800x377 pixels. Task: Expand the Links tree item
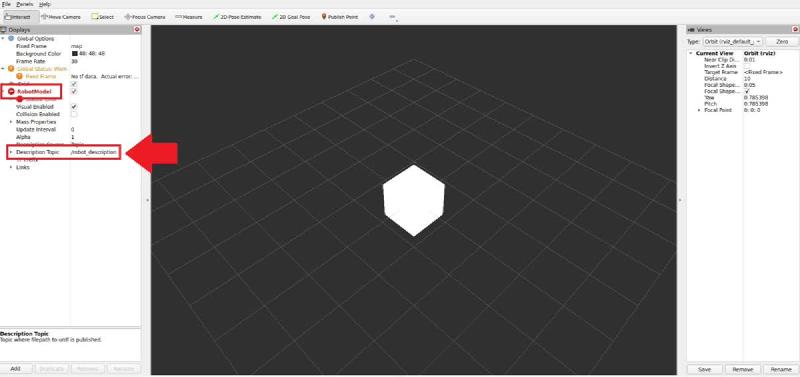(x=11, y=167)
